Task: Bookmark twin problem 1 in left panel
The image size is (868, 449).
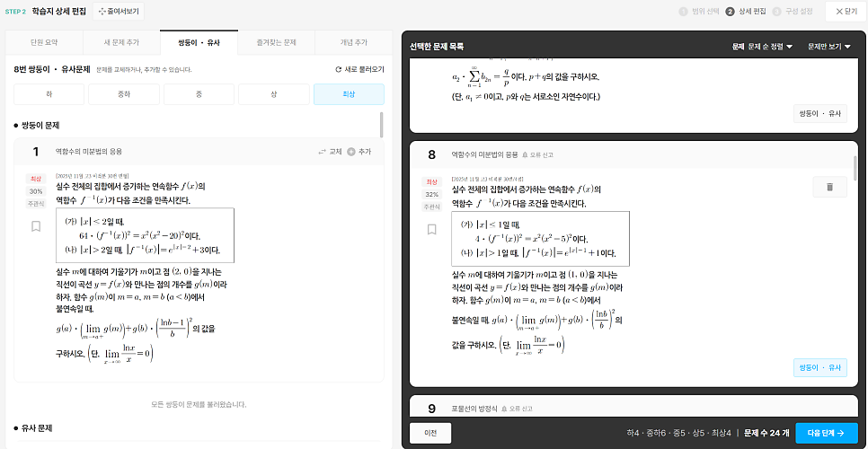Action: tap(36, 226)
